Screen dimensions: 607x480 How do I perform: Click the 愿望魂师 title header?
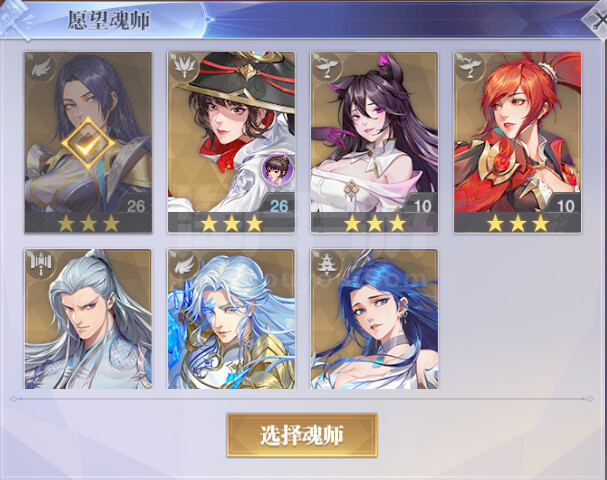(108, 20)
